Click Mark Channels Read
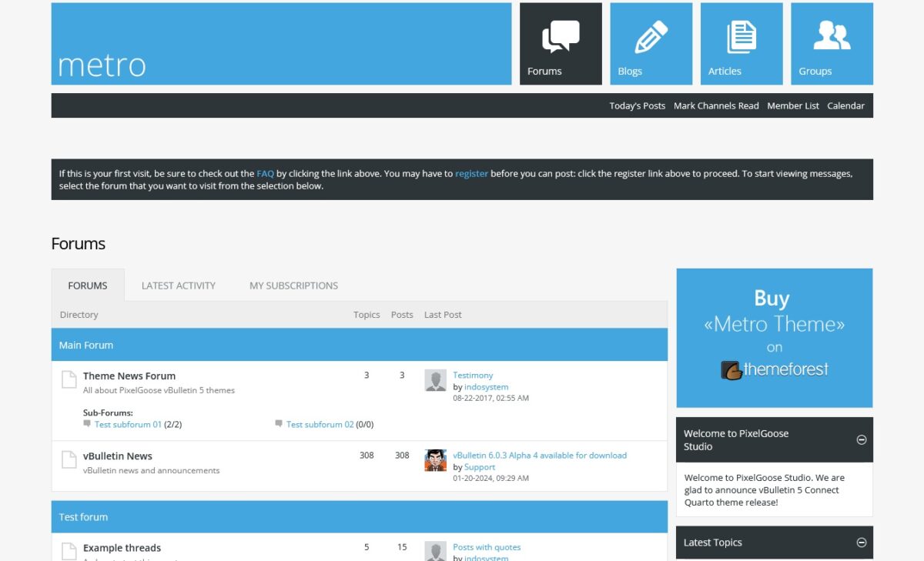 [716, 105]
